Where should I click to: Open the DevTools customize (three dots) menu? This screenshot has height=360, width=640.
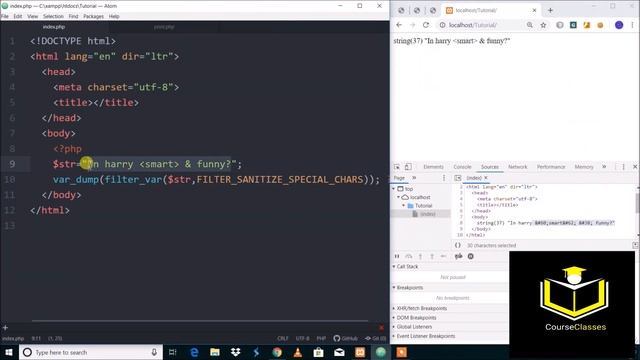click(623, 167)
